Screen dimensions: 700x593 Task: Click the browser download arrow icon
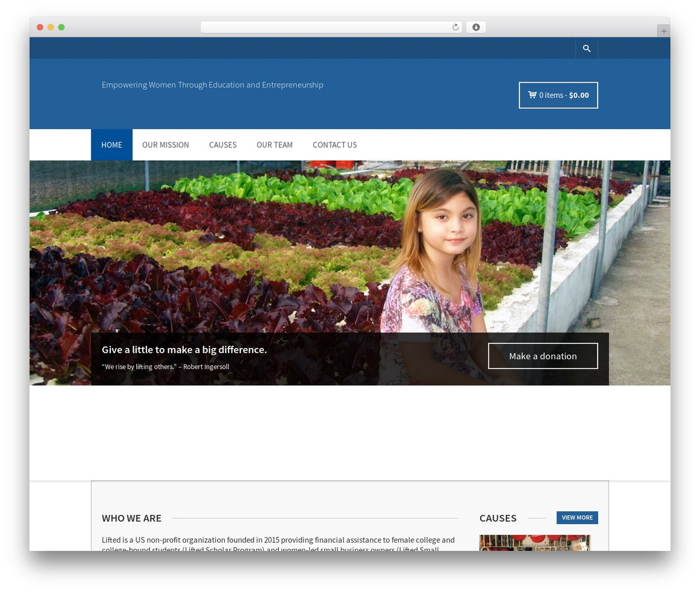[x=476, y=27]
